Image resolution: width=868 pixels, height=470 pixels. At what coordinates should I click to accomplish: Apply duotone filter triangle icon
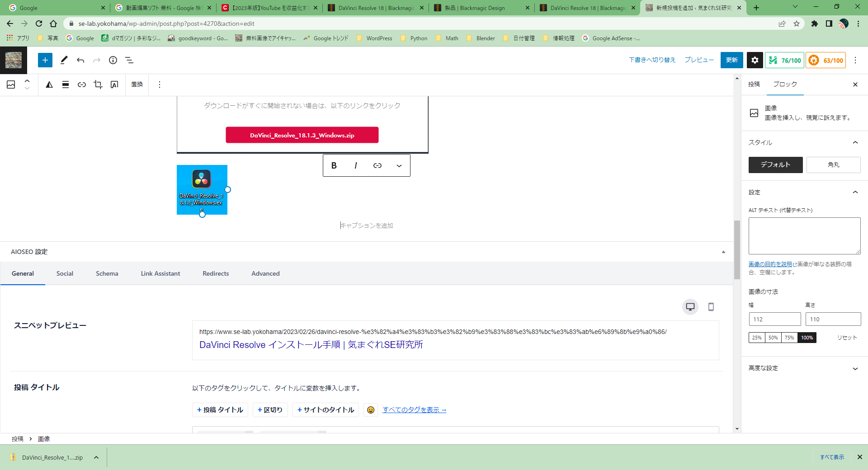point(49,85)
